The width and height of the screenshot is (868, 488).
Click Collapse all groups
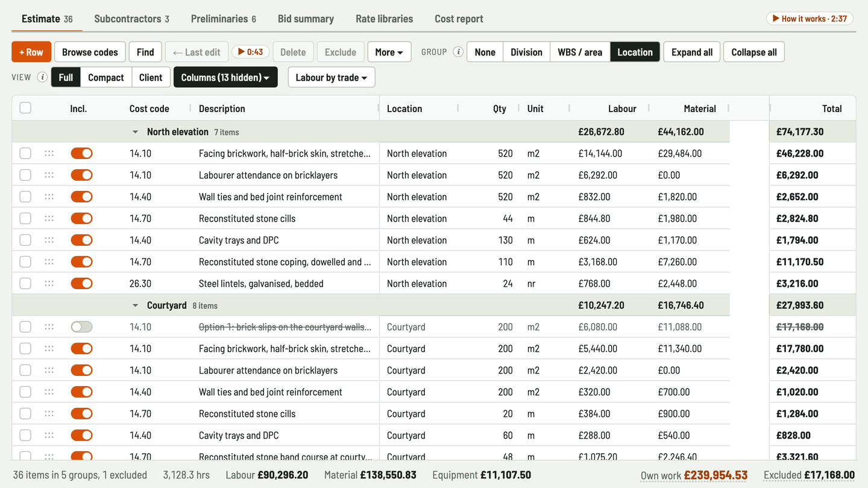pos(754,52)
